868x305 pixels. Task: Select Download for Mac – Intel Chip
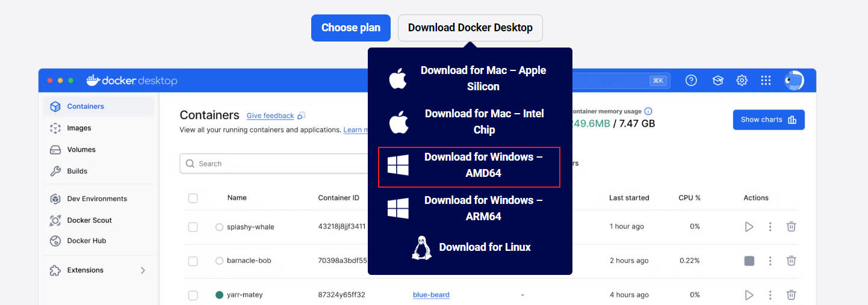point(470,122)
